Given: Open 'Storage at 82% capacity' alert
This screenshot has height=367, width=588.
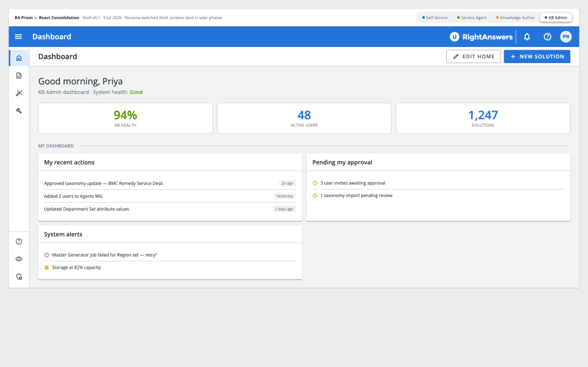Looking at the screenshot, I should click(170, 268).
